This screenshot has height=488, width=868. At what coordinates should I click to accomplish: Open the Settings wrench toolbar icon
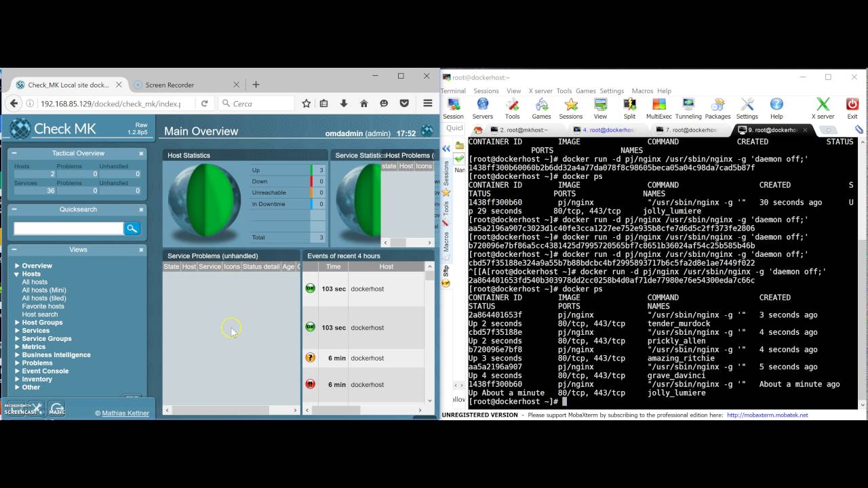[747, 108]
